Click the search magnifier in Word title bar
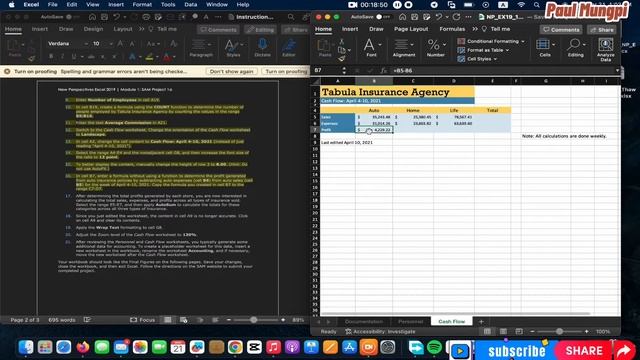This screenshot has width=640, height=360. coord(291,17)
